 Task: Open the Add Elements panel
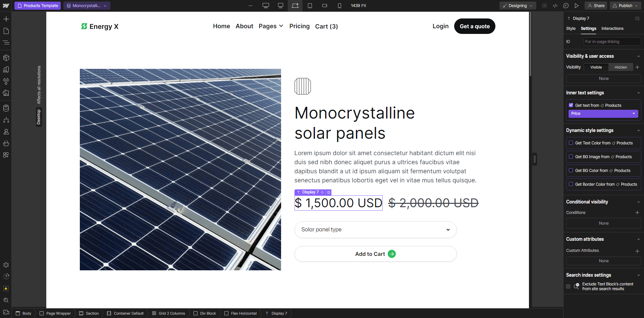(6, 19)
